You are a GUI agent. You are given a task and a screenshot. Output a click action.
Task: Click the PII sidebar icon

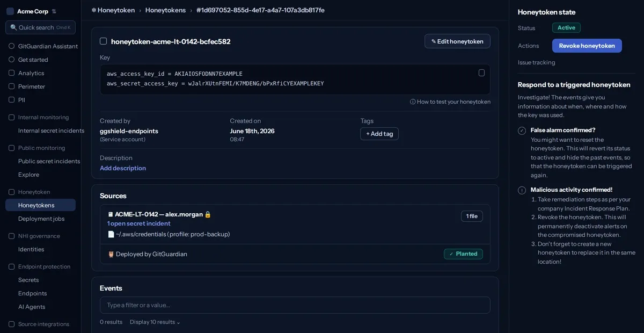coord(12,100)
